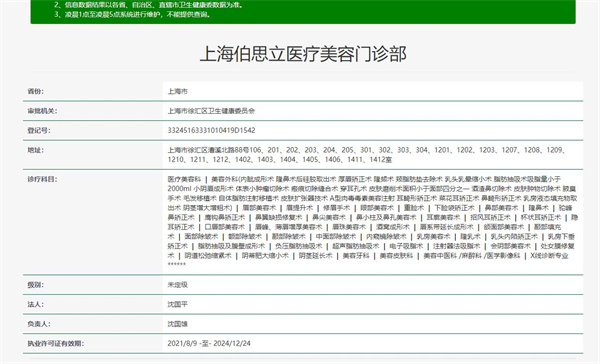The width and height of the screenshot is (600, 364).
Task: Click the 审批机关 label
Action: 42,111
